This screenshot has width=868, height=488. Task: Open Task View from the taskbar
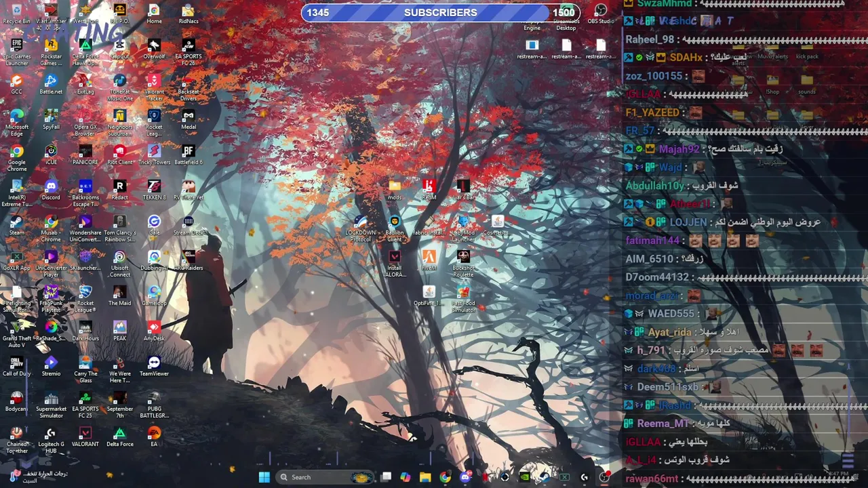(x=386, y=477)
